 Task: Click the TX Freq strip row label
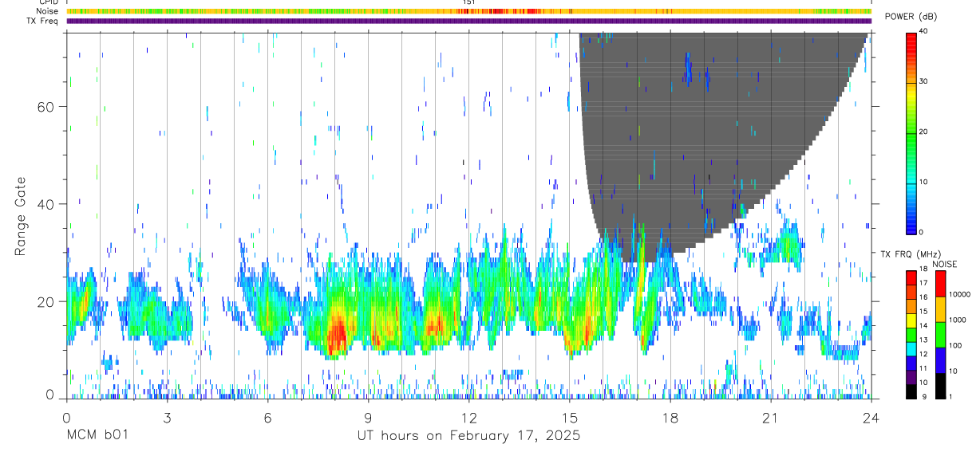click(42, 21)
